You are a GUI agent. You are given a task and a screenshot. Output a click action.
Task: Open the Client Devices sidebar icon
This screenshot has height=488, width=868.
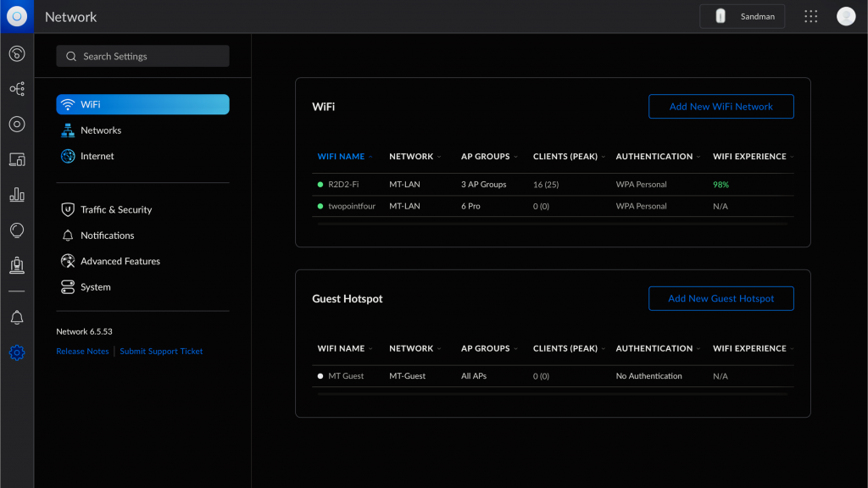pos(17,159)
